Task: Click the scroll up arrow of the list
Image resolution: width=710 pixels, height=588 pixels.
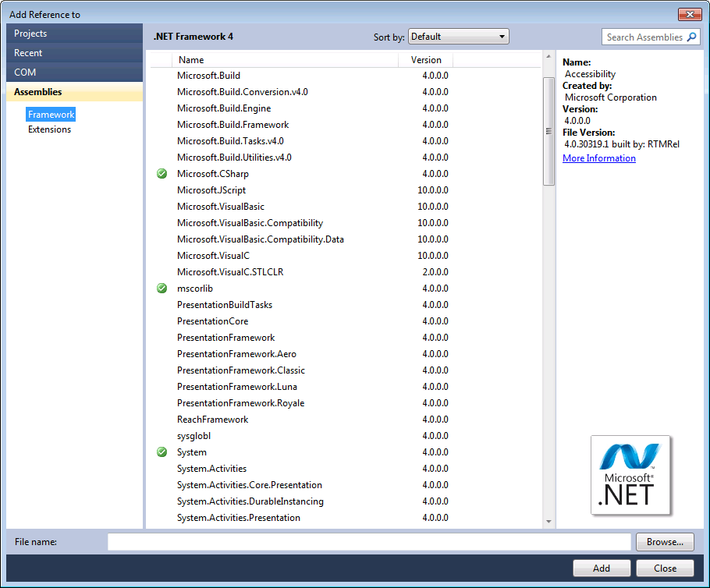Action: [548, 57]
